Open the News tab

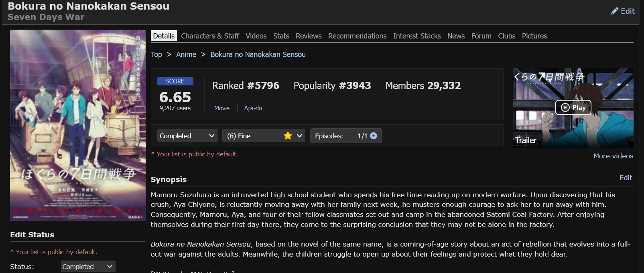[x=456, y=36]
